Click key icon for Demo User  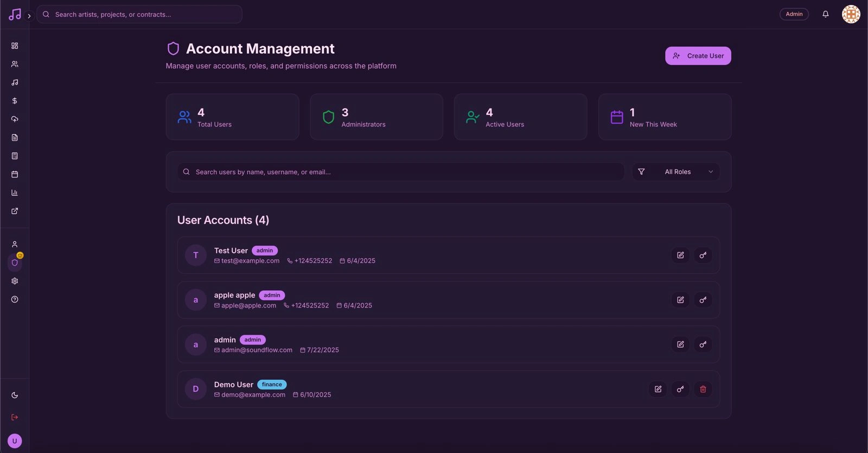[680, 389]
